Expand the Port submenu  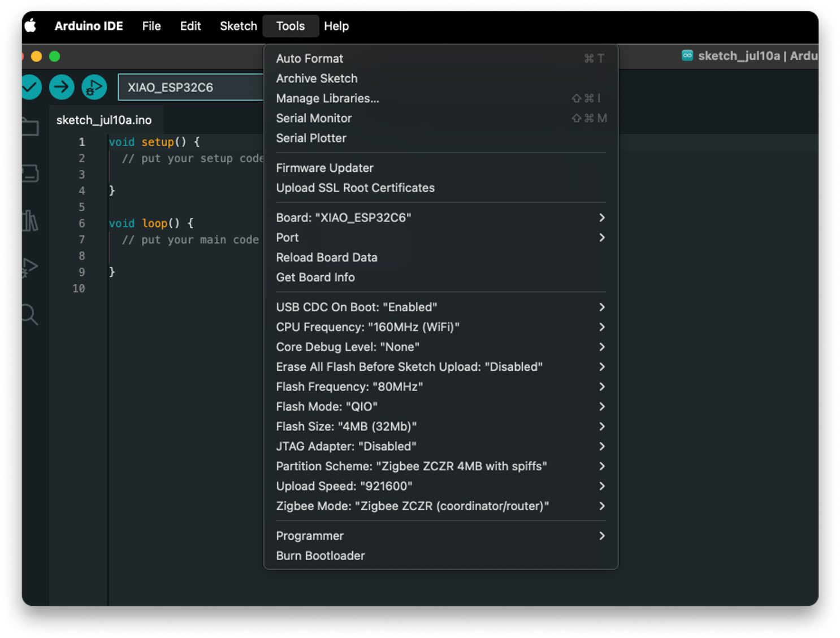click(x=441, y=237)
